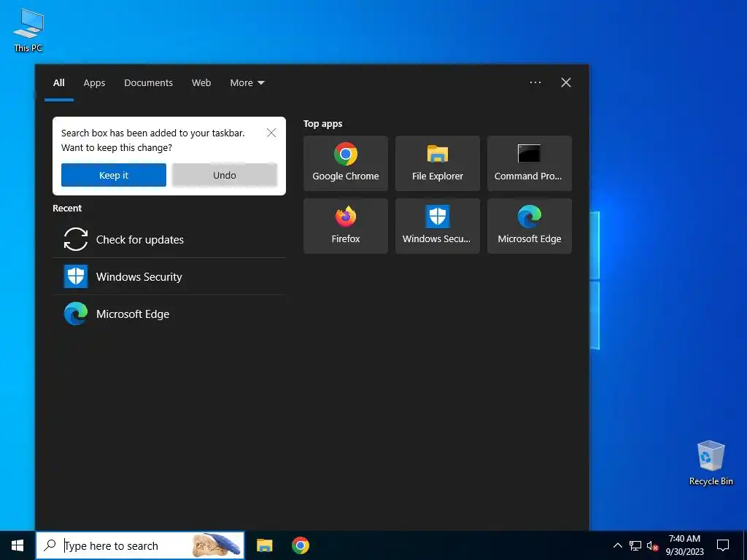Show hidden system tray icons
The height and width of the screenshot is (560, 747).
(617, 545)
